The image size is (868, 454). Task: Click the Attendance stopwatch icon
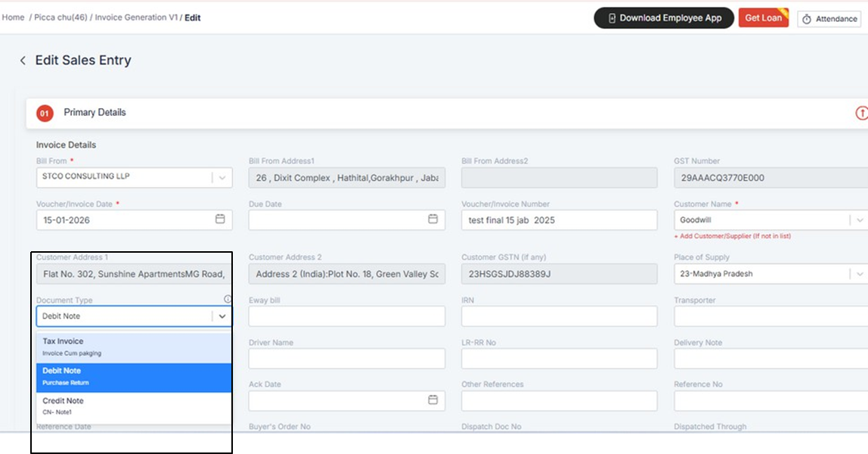[807, 19]
